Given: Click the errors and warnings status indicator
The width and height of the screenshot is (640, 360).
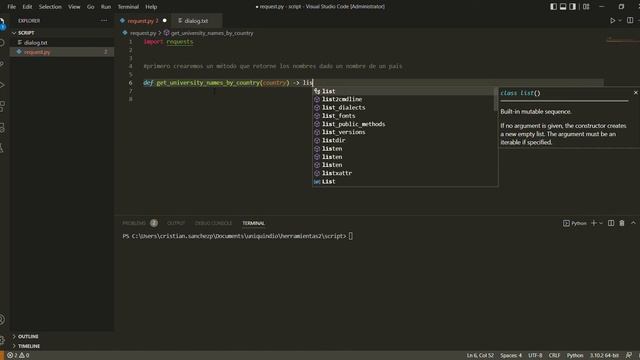Looking at the screenshot, I should (18, 356).
